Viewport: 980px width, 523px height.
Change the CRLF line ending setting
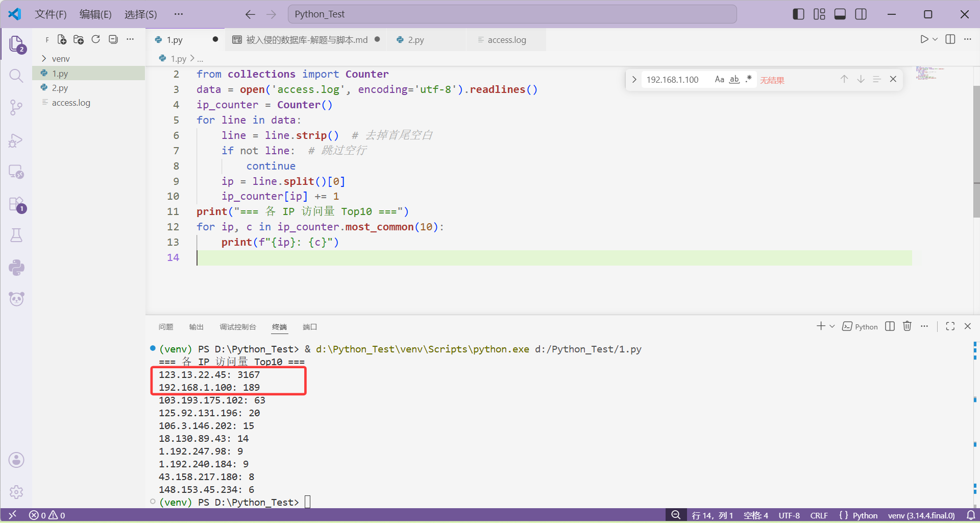(x=819, y=515)
